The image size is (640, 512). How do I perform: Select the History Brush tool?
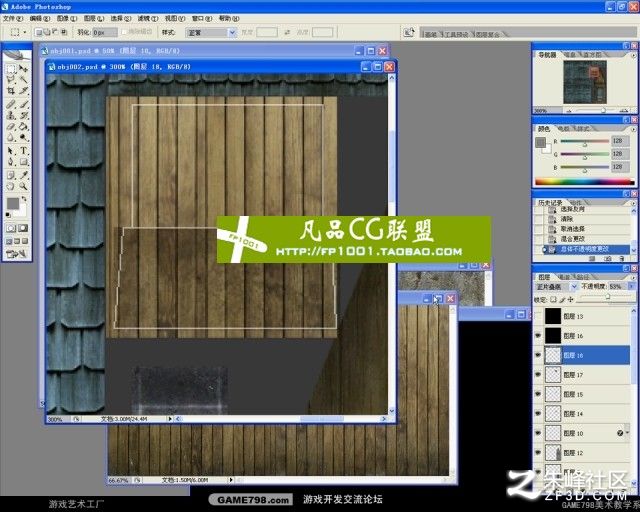(x=23, y=116)
